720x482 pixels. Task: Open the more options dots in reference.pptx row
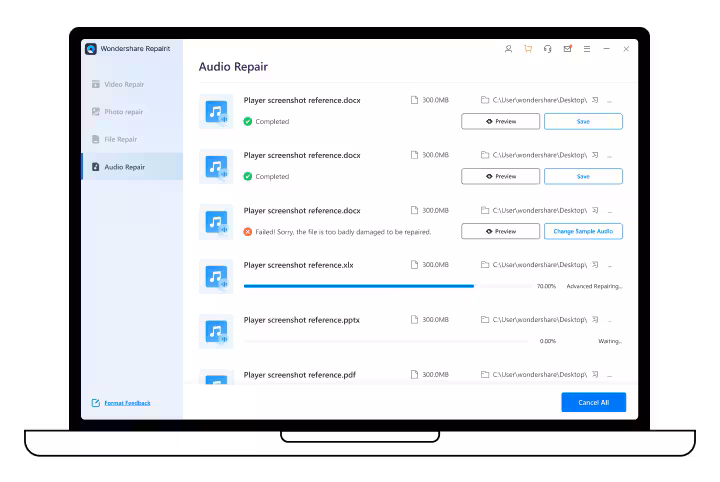coord(610,321)
